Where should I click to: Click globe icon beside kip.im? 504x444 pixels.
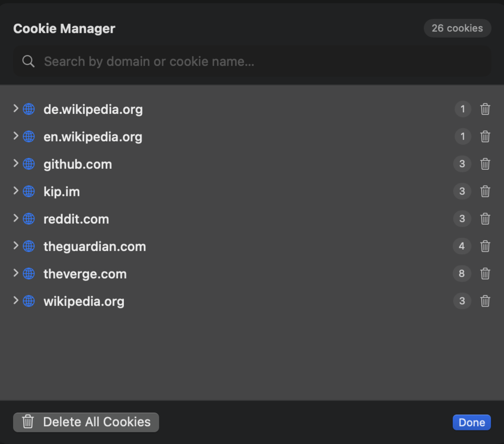(x=29, y=191)
